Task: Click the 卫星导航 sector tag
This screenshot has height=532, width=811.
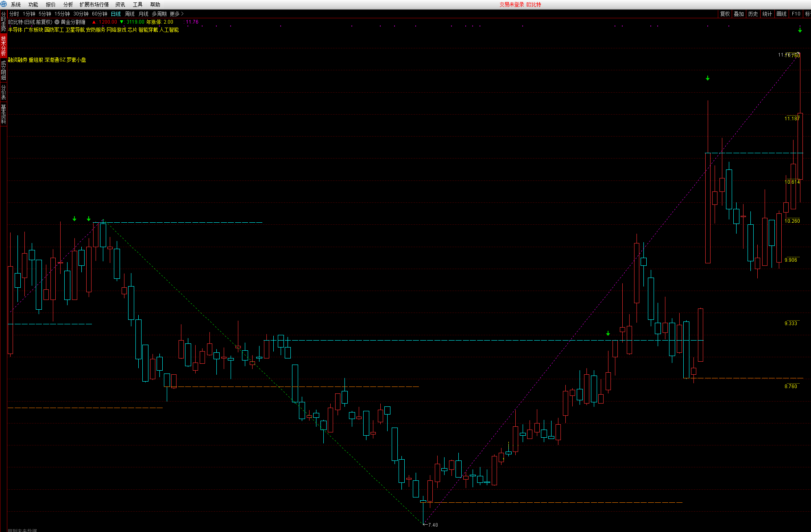Action: click(75, 30)
